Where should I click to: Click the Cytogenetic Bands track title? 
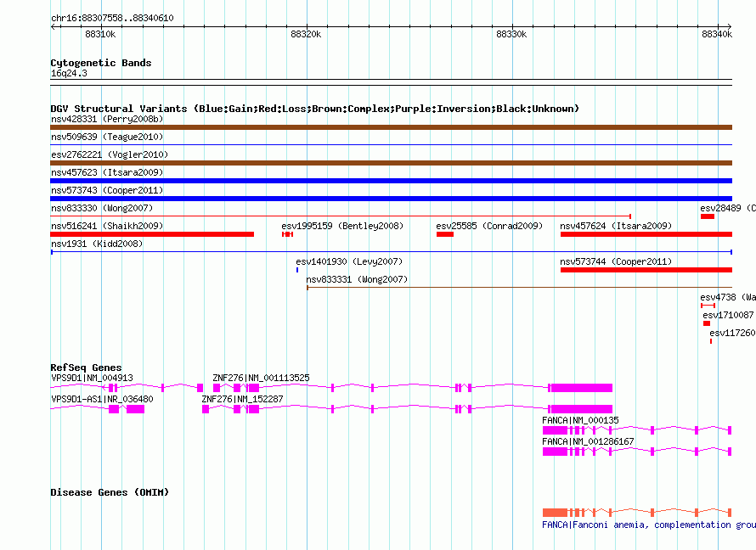pyautogui.click(x=101, y=63)
